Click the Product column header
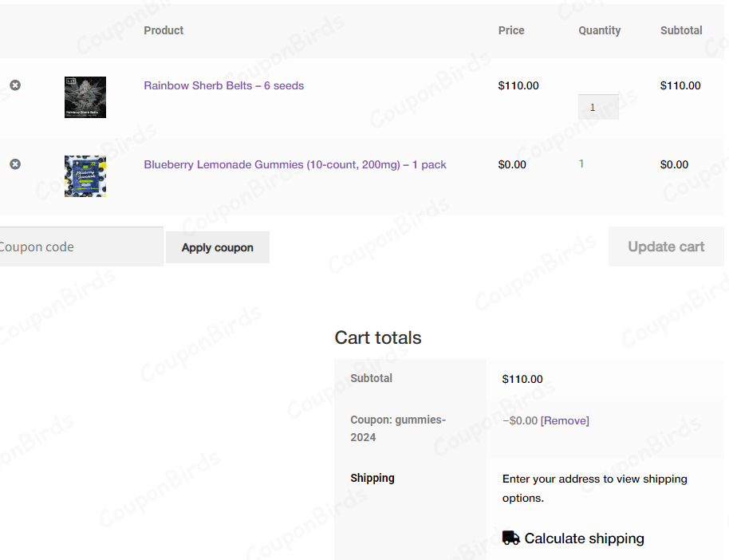 (x=164, y=30)
